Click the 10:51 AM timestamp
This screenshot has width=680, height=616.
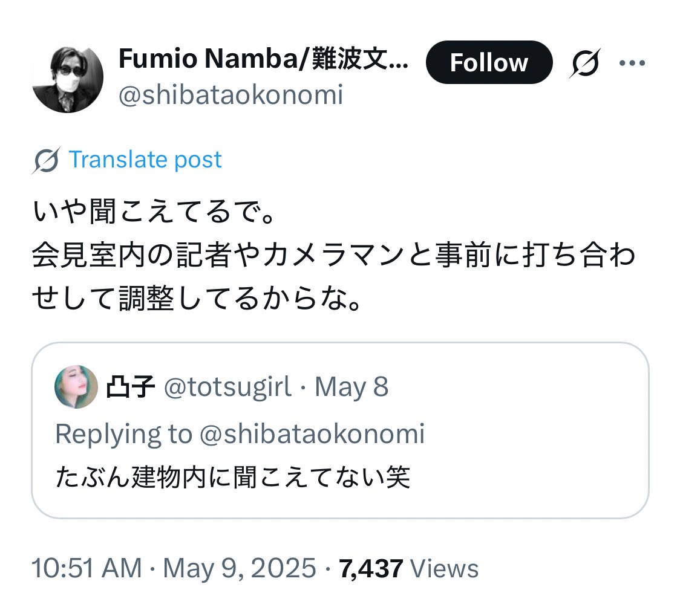click(x=87, y=569)
